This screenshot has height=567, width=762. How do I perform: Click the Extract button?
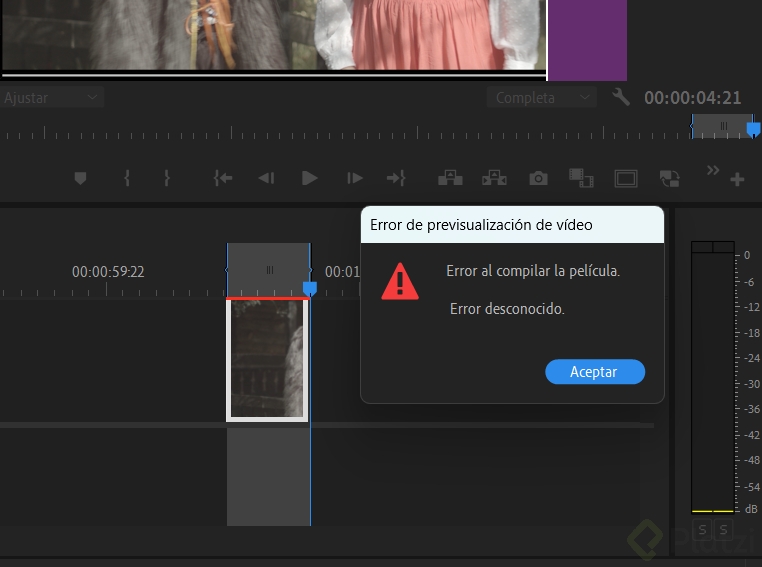[x=494, y=178]
